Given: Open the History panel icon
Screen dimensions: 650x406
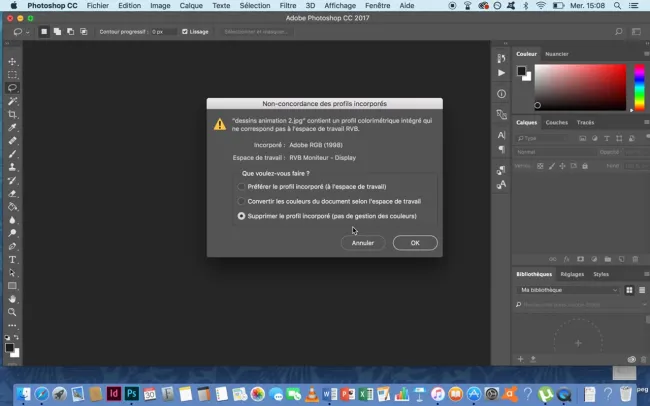Looking at the screenshot, I should coord(501,58).
